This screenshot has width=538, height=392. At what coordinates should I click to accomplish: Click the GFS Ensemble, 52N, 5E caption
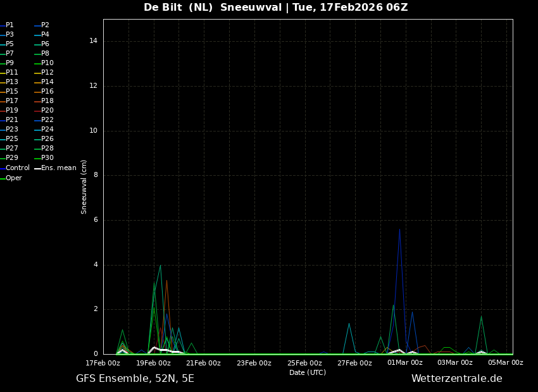click(135, 379)
